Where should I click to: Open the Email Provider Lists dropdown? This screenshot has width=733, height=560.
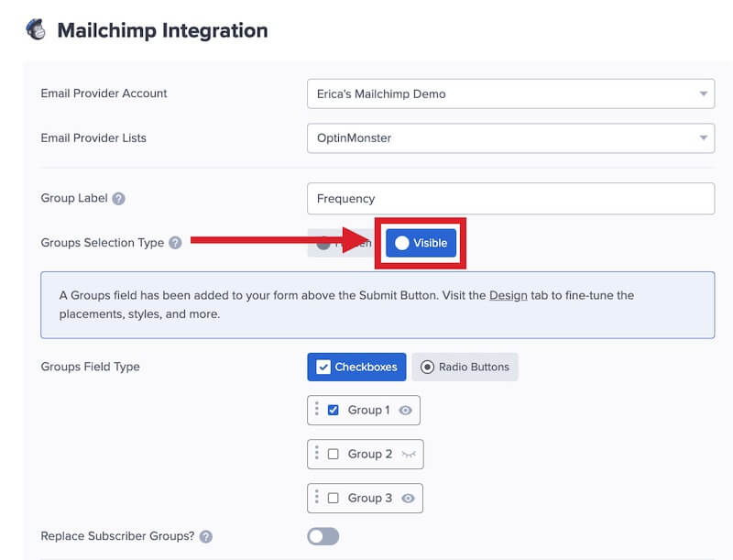click(510, 137)
